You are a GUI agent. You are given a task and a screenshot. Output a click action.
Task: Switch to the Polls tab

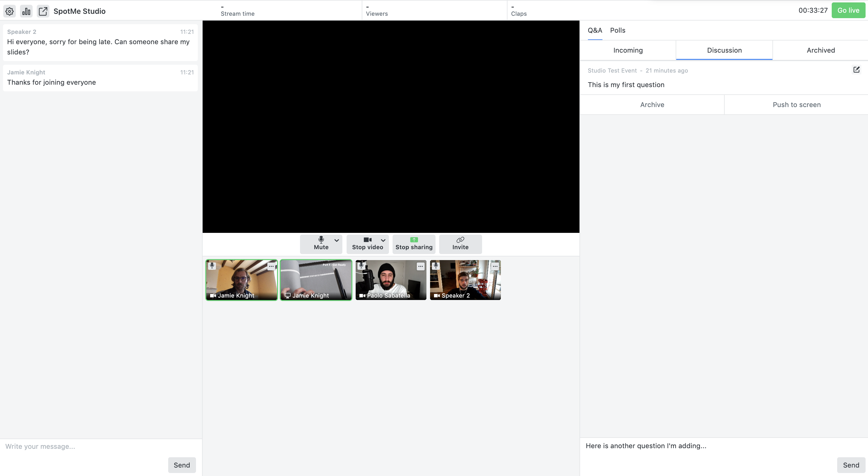618,30
